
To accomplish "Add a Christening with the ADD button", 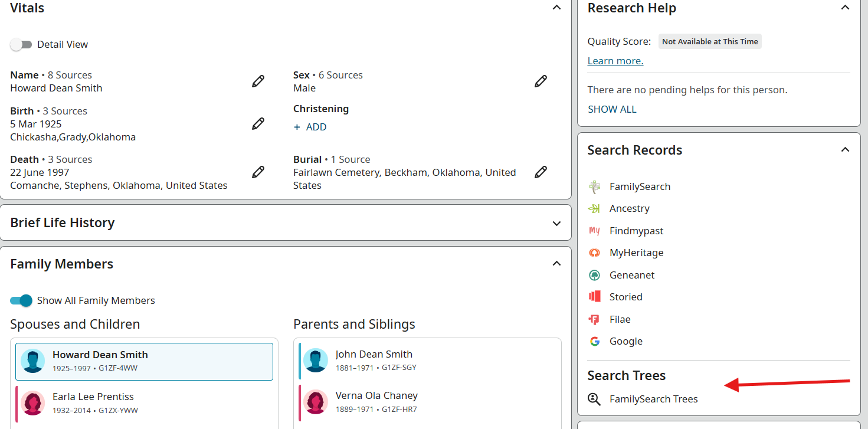I will (310, 127).
